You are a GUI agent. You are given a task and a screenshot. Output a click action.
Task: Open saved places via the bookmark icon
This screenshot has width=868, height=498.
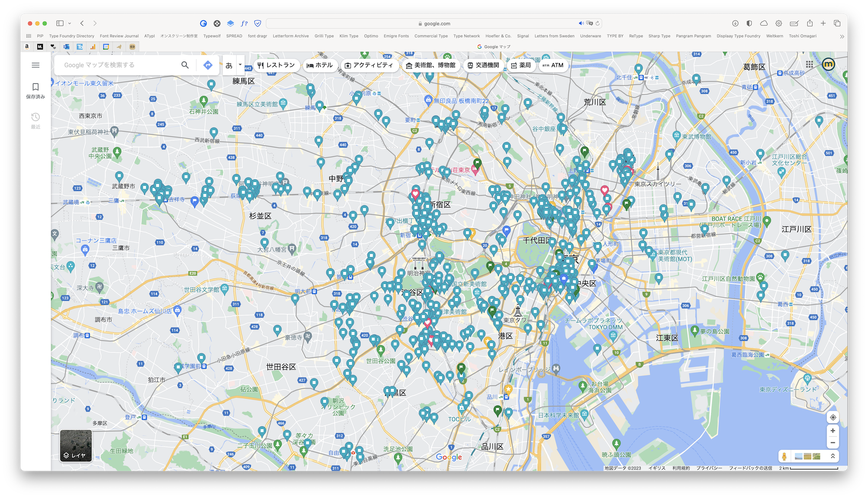[x=36, y=86]
